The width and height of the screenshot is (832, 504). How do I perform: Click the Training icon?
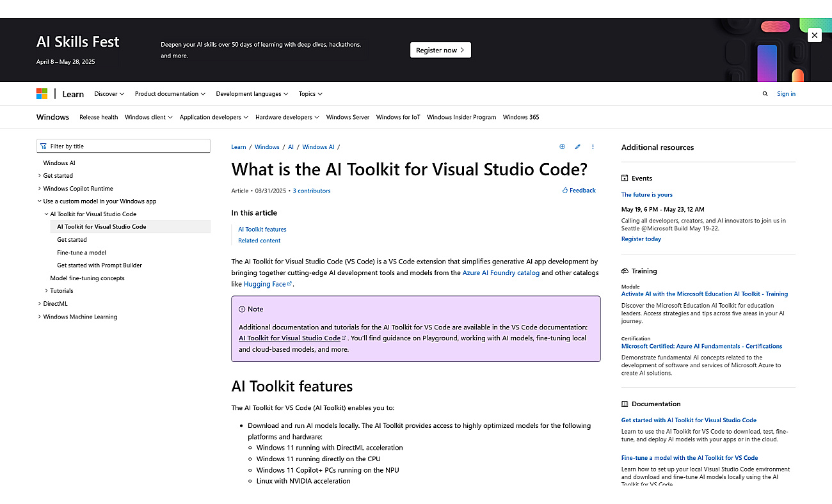pos(625,271)
